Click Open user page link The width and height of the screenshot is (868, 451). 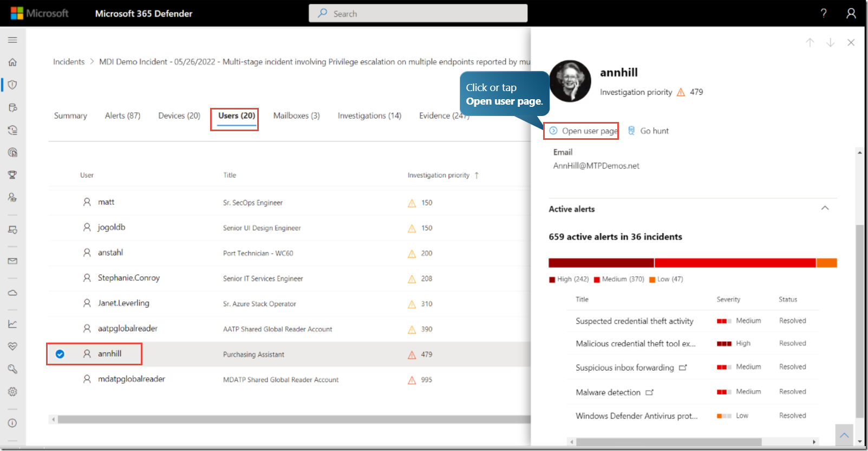click(583, 131)
